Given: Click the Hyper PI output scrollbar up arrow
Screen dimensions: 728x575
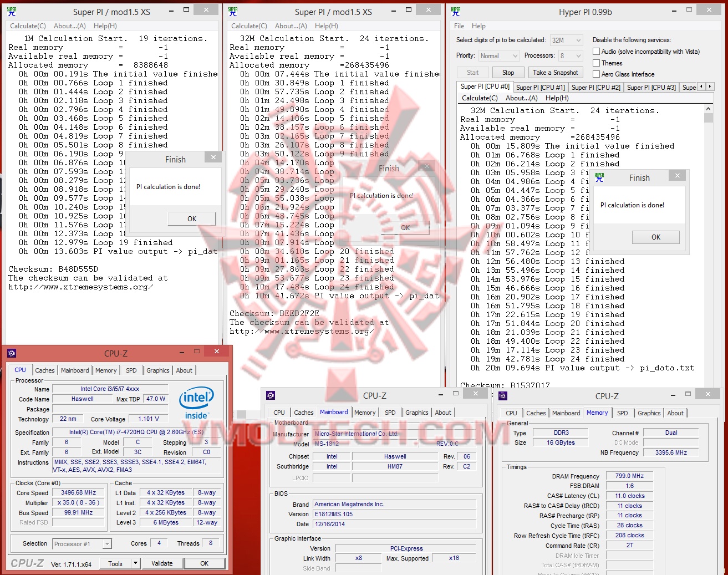Looking at the screenshot, I should 708,109.
